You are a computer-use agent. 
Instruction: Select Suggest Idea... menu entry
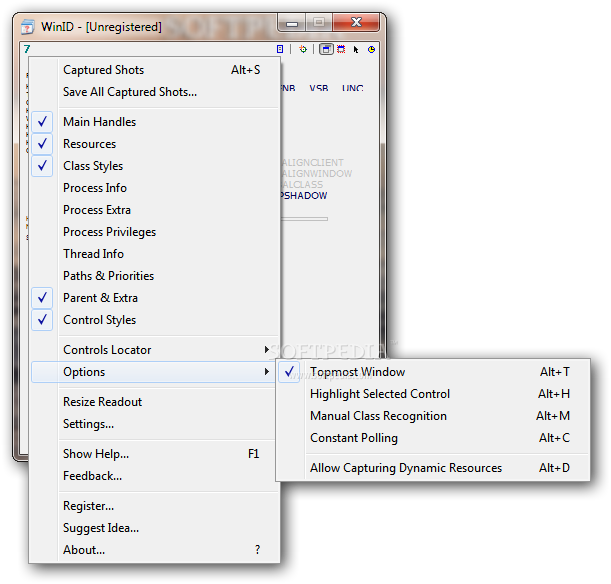click(x=155, y=528)
